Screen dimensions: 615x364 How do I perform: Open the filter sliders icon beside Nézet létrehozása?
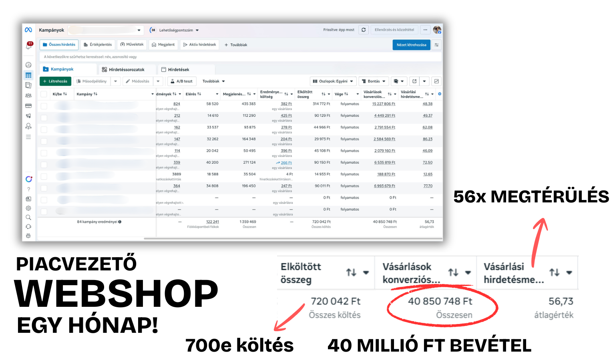pos(437,45)
